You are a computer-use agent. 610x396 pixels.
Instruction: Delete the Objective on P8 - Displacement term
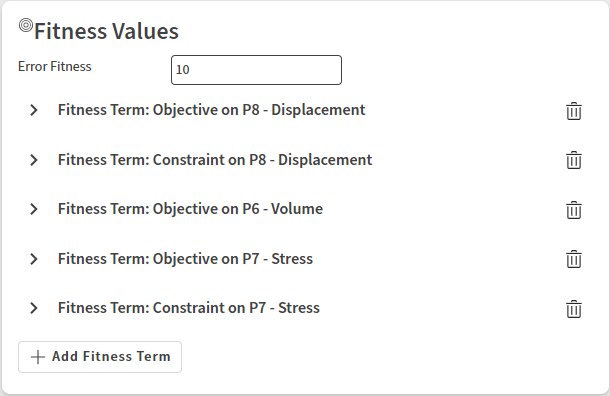[573, 111]
